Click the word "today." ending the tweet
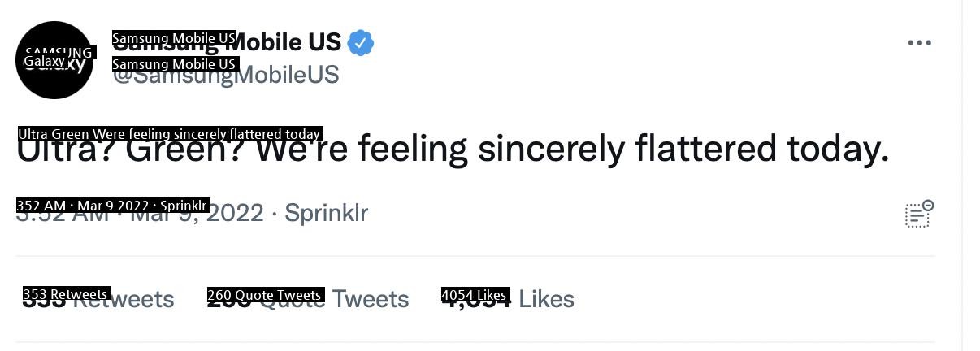980x351 pixels. 838,150
